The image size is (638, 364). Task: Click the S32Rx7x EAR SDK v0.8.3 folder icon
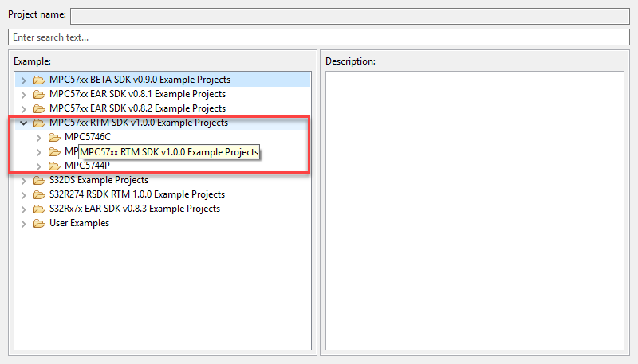[x=39, y=209]
